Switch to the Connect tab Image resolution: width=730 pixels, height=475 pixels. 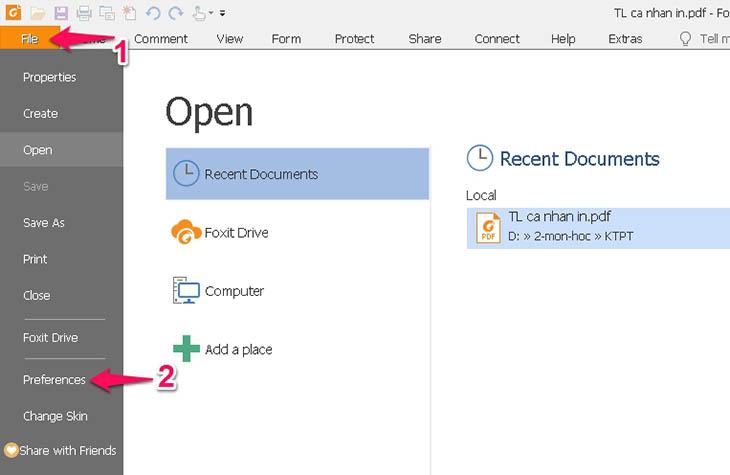[497, 39]
